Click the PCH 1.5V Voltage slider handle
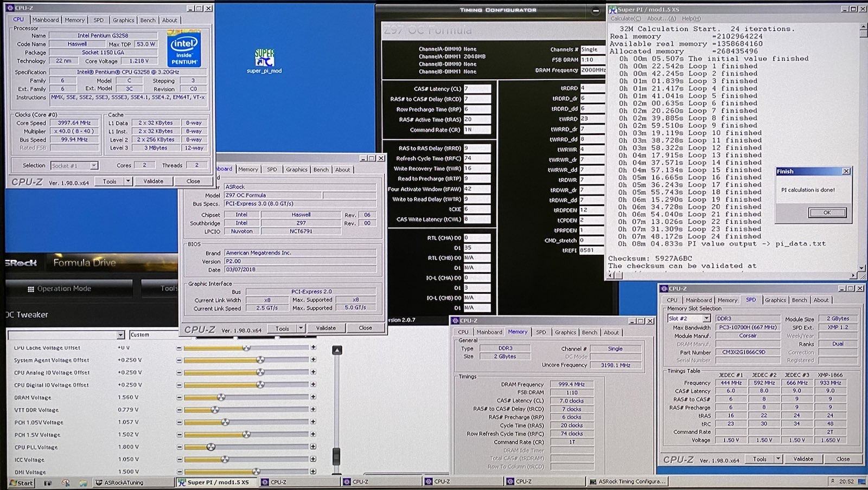868x490 pixels. pyautogui.click(x=246, y=435)
